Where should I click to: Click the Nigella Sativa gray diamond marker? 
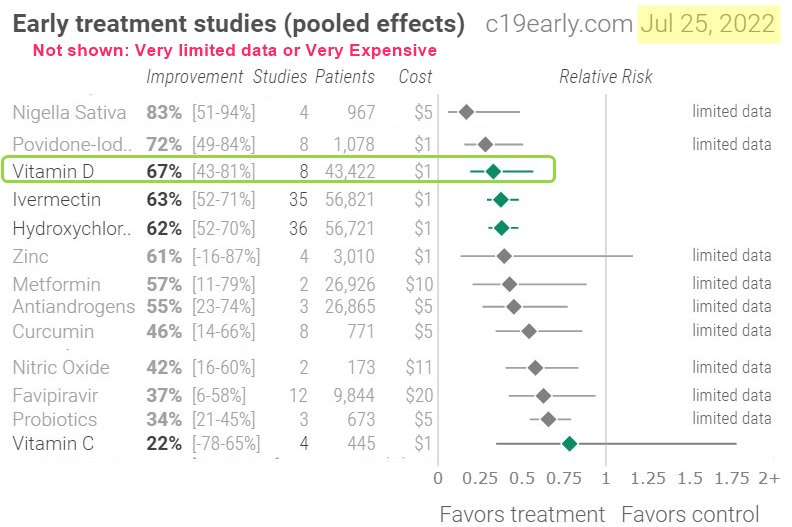pos(466,112)
